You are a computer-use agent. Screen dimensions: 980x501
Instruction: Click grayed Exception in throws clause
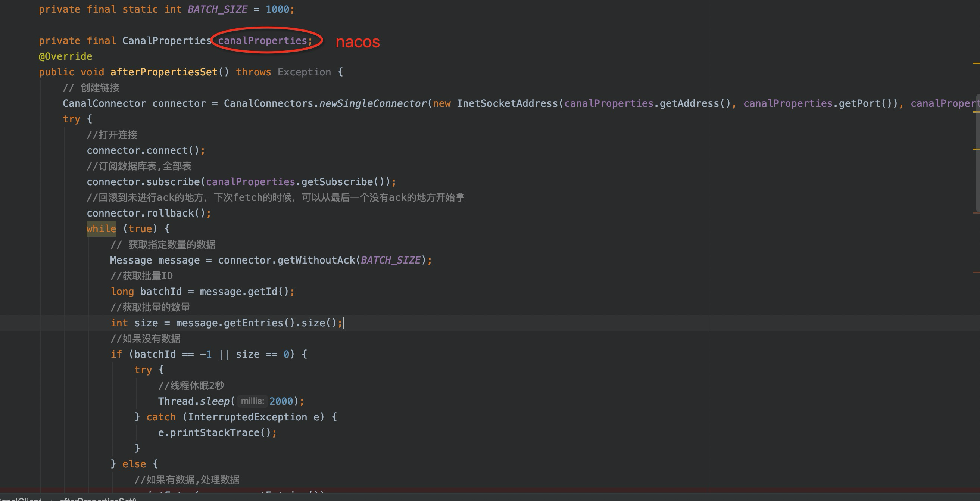pyautogui.click(x=304, y=72)
